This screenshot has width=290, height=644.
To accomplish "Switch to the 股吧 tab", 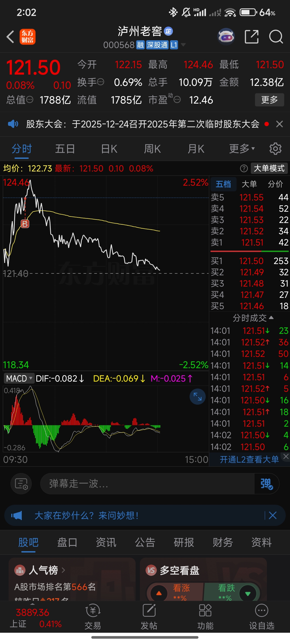I will pyautogui.click(x=28, y=543).
